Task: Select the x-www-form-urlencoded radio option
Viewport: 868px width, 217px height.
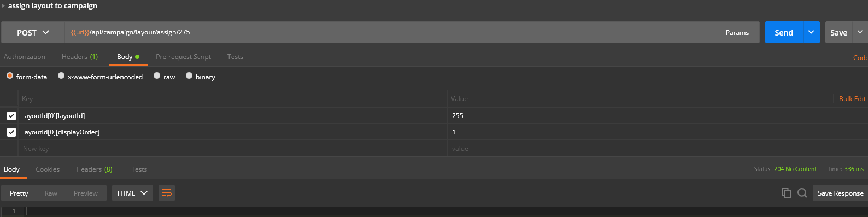Action: coord(61,76)
